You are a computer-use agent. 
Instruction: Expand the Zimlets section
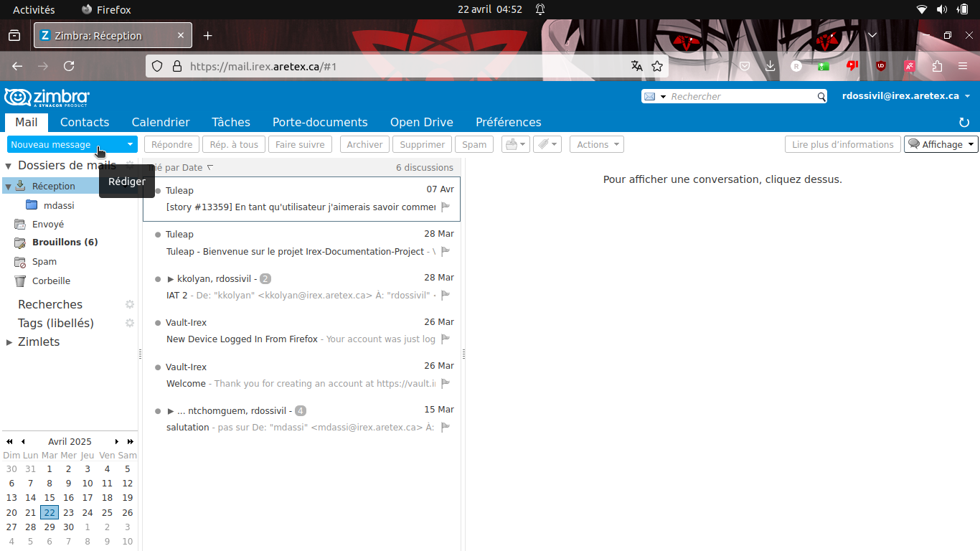[x=9, y=342]
